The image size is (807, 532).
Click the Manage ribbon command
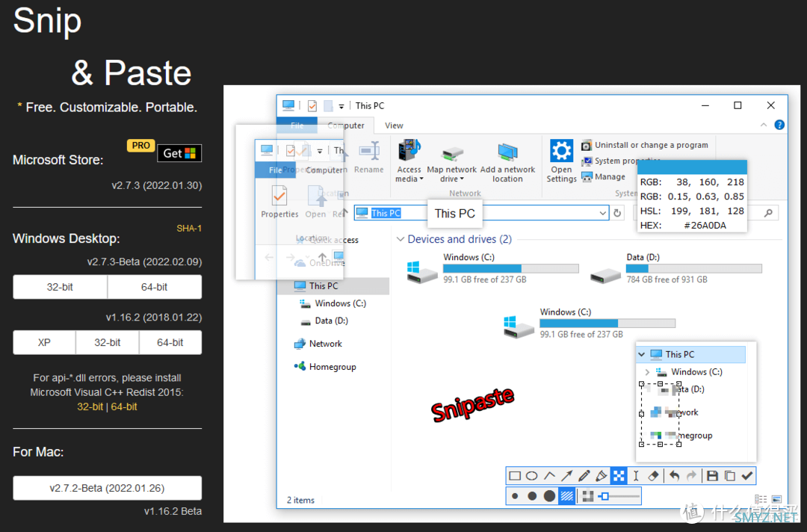[603, 176]
